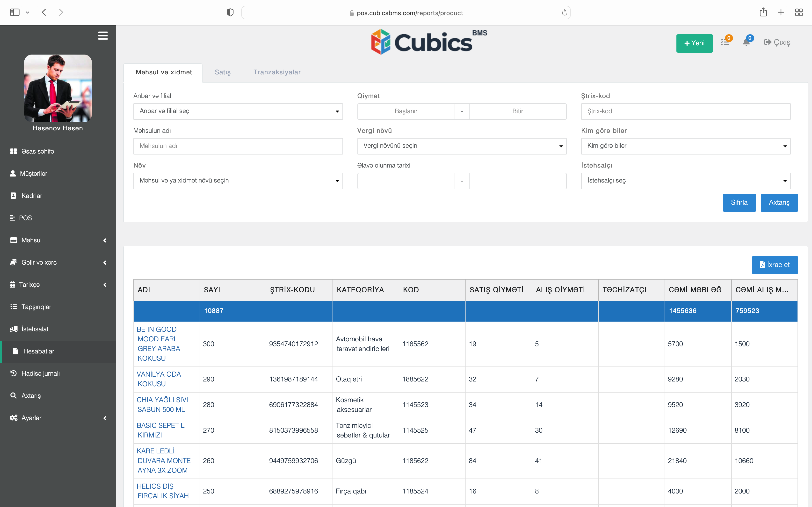Click the Sıfırla reset button

point(739,203)
